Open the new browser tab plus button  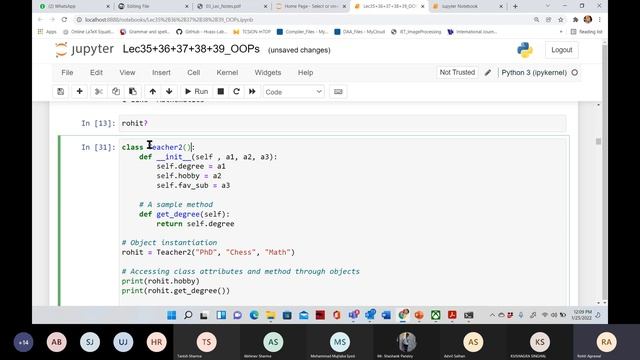coord(515,6)
